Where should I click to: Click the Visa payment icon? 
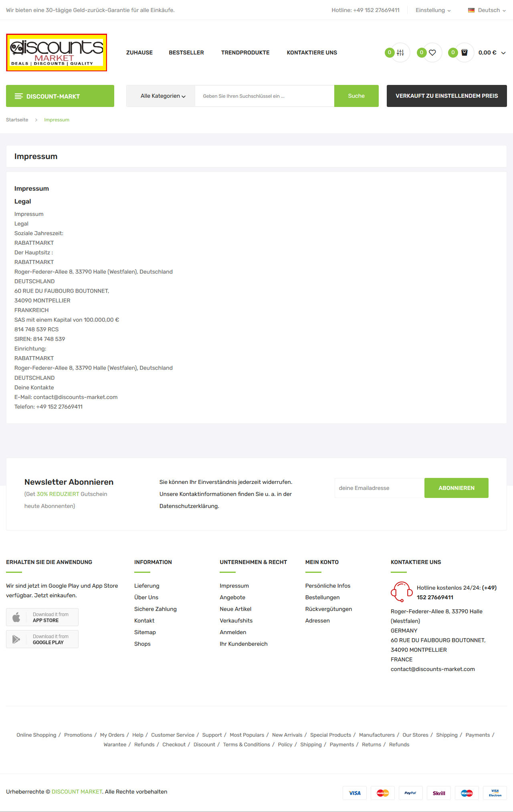click(354, 793)
